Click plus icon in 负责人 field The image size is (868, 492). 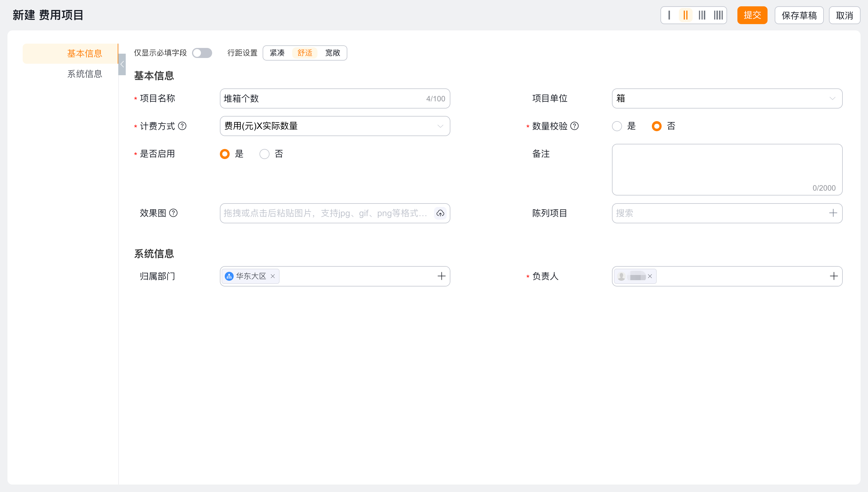pos(834,276)
